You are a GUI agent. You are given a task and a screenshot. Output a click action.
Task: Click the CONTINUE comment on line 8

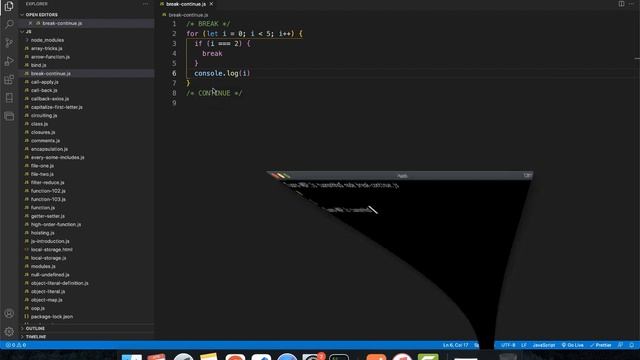(214, 93)
